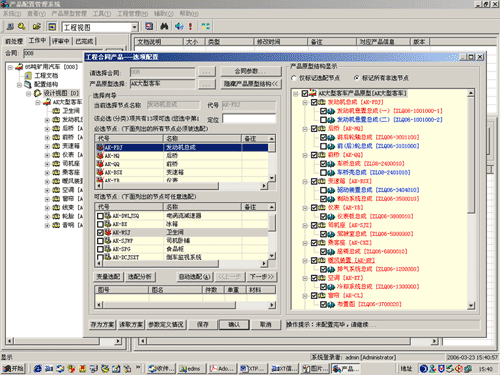
Task: Click the group icon of 变速箱 [AK-BSX] node
Action: (322, 181)
